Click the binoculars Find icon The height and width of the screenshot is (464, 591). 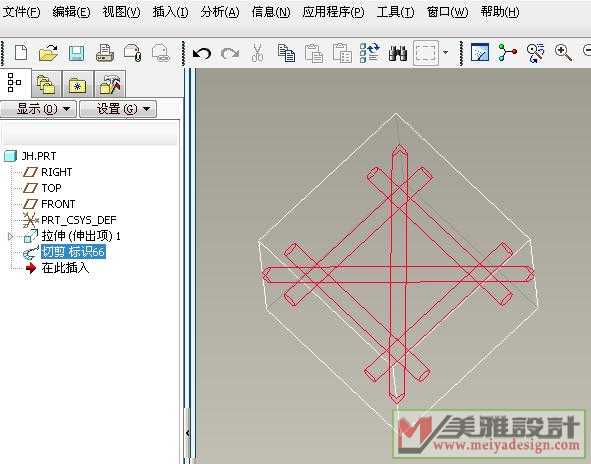coord(398,53)
